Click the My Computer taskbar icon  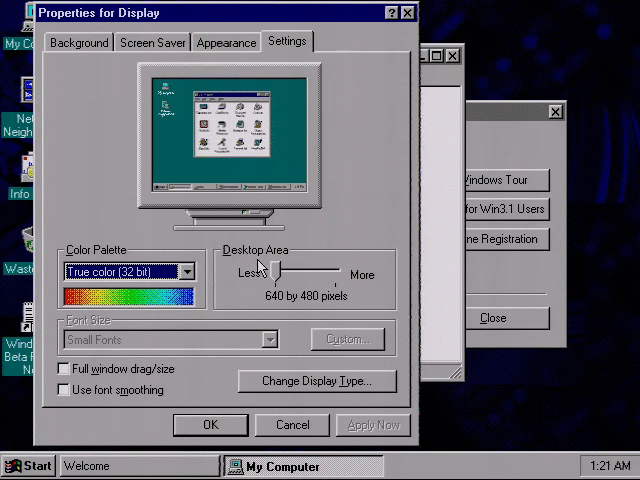tap(236, 466)
